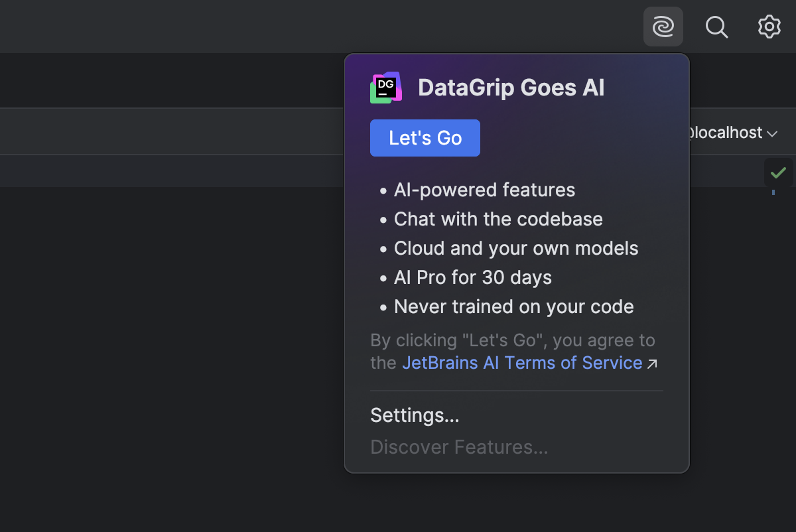Image resolution: width=796 pixels, height=532 pixels.
Task: Click the chevron next to localhost
Action: pyautogui.click(x=771, y=133)
